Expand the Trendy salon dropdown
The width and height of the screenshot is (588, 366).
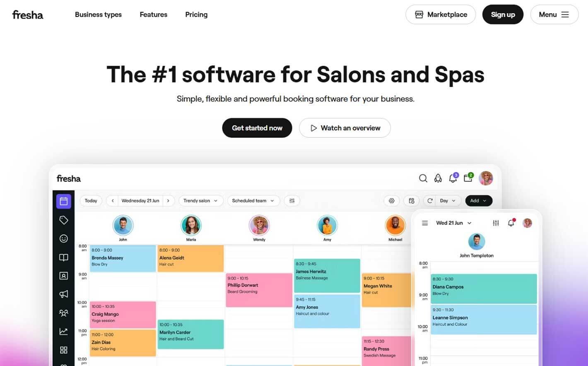200,201
